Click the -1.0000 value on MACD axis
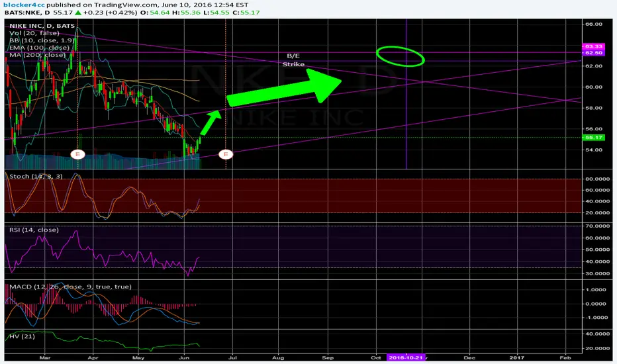 coord(595,318)
